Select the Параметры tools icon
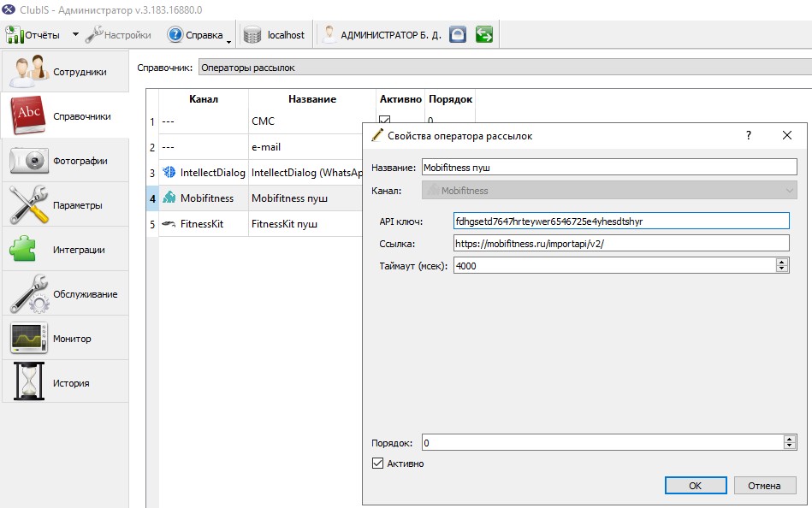Screen dimensions: 812x508 click(28, 204)
